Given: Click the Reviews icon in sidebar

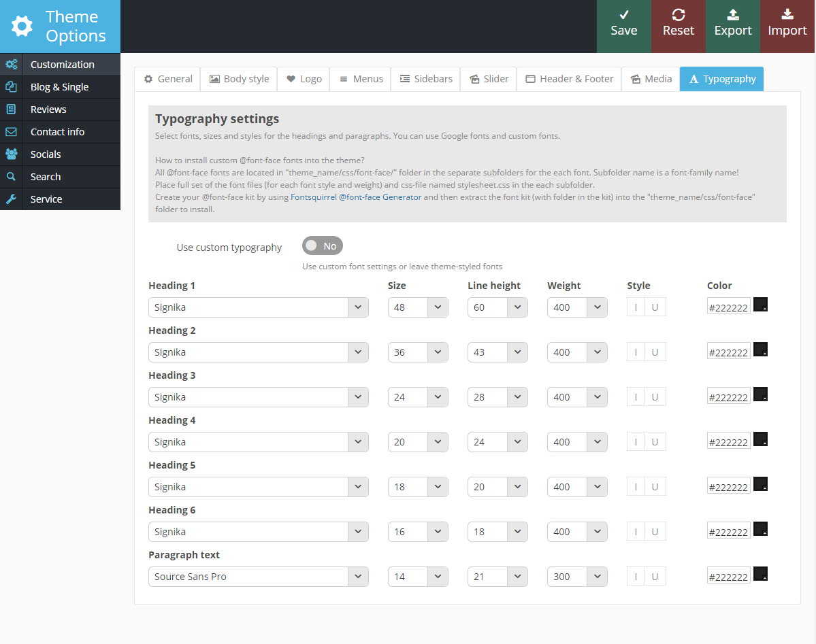Looking at the screenshot, I should [x=11, y=109].
